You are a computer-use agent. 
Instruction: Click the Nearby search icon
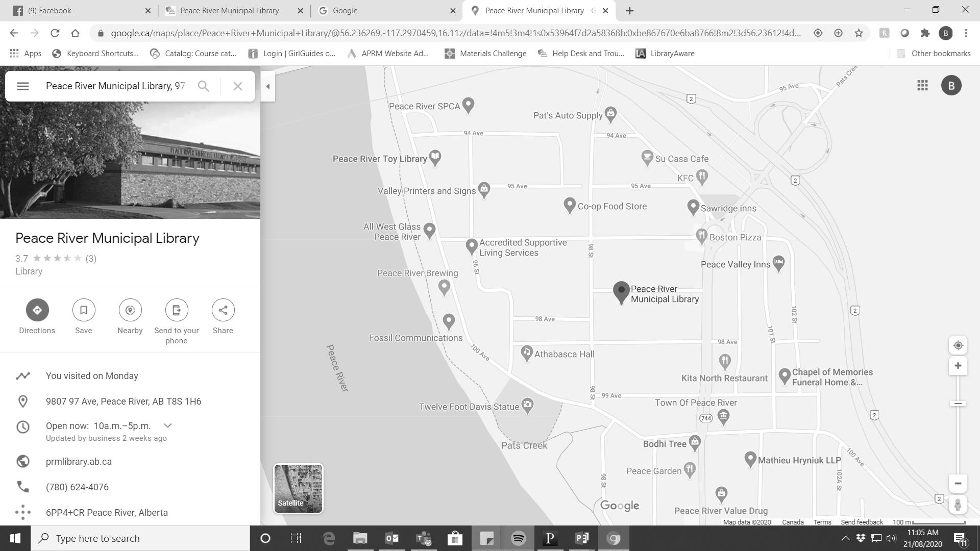coord(130,310)
